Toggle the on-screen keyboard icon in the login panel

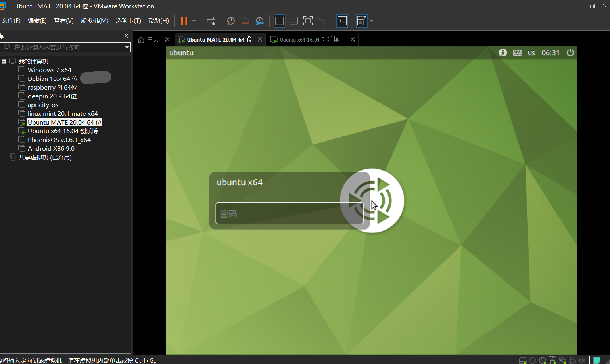tap(517, 53)
